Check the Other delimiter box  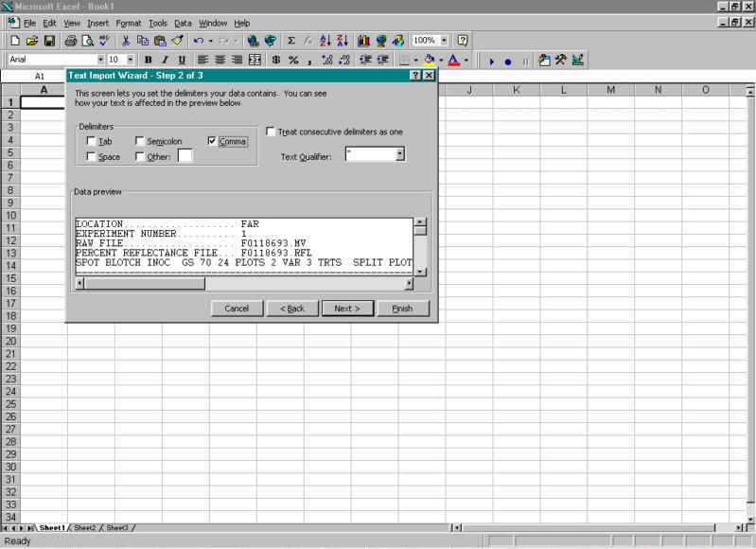tap(139, 156)
